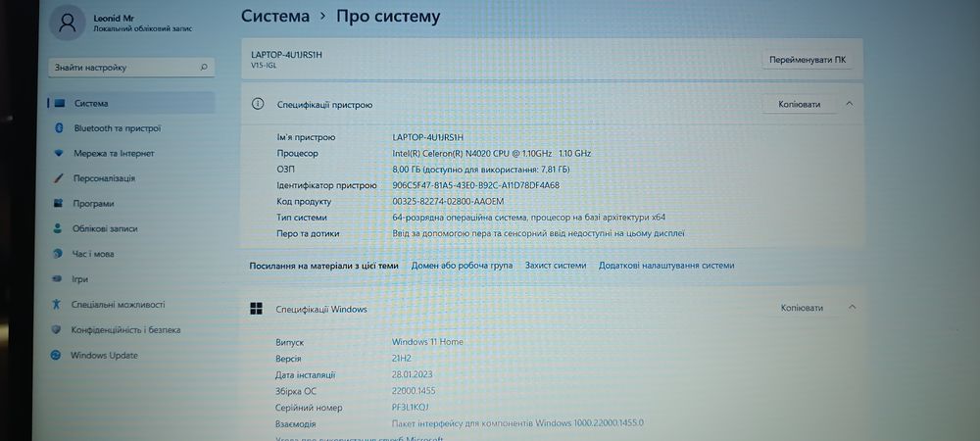Click the device identifier 906C5F47 value
This screenshot has width=980, height=441.
click(475, 185)
